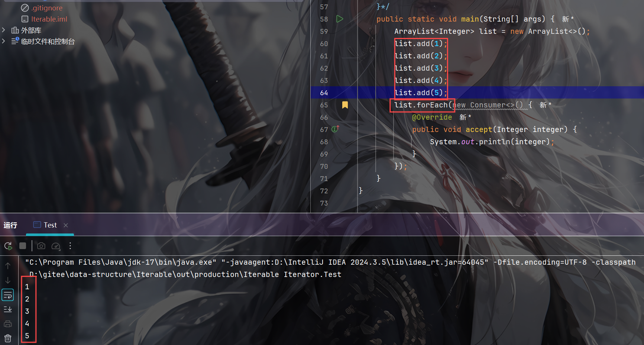Click 'list.forEach(' in the editor

(x=423, y=105)
